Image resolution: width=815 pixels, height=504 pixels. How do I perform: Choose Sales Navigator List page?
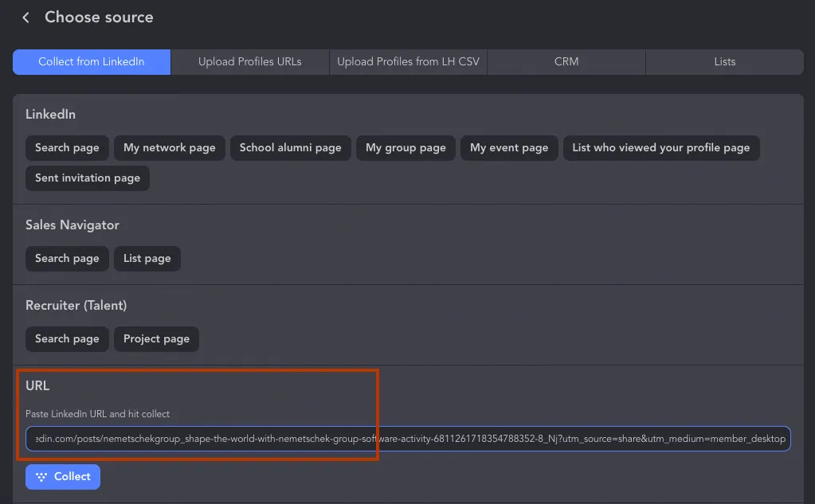pos(147,259)
